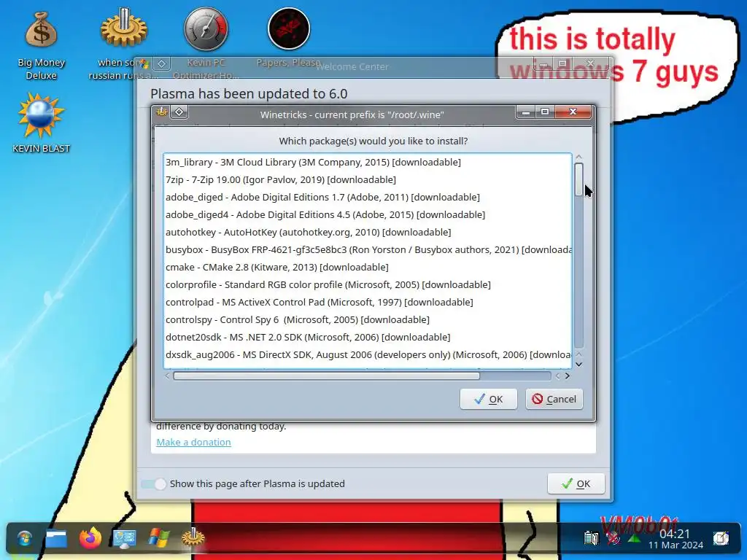The image size is (747, 560).
Task: Open file manager from taskbar
Action: click(56, 538)
